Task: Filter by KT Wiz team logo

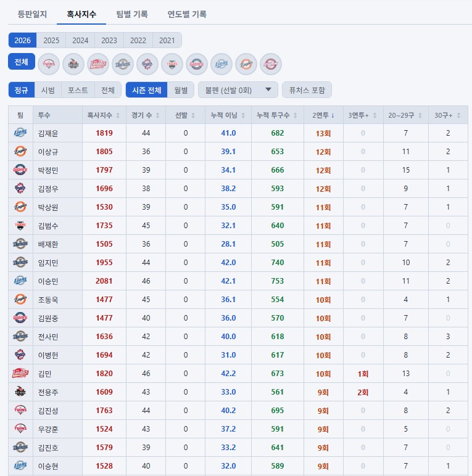Action: tap(73, 64)
